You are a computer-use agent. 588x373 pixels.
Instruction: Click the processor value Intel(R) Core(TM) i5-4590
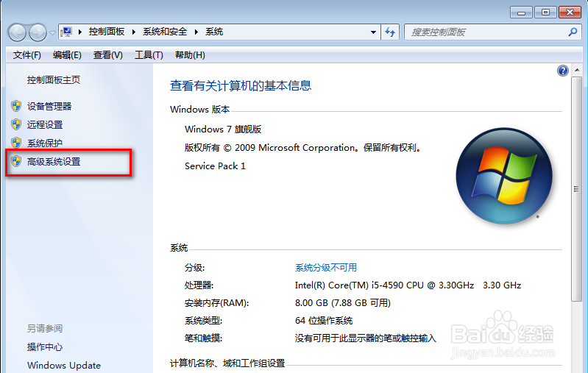click(x=408, y=285)
